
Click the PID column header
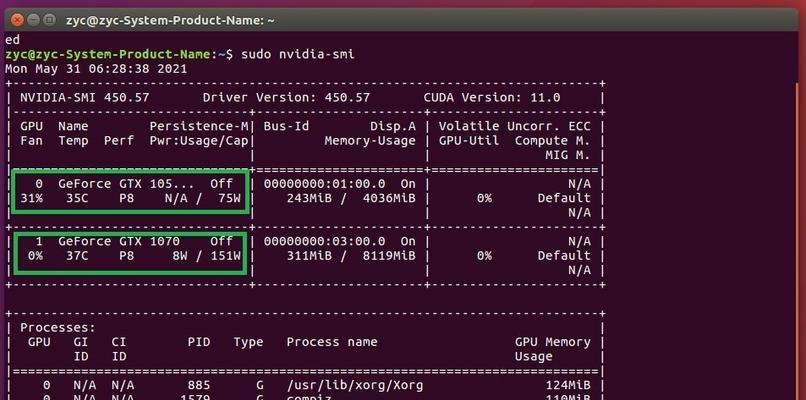coord(199,342)
